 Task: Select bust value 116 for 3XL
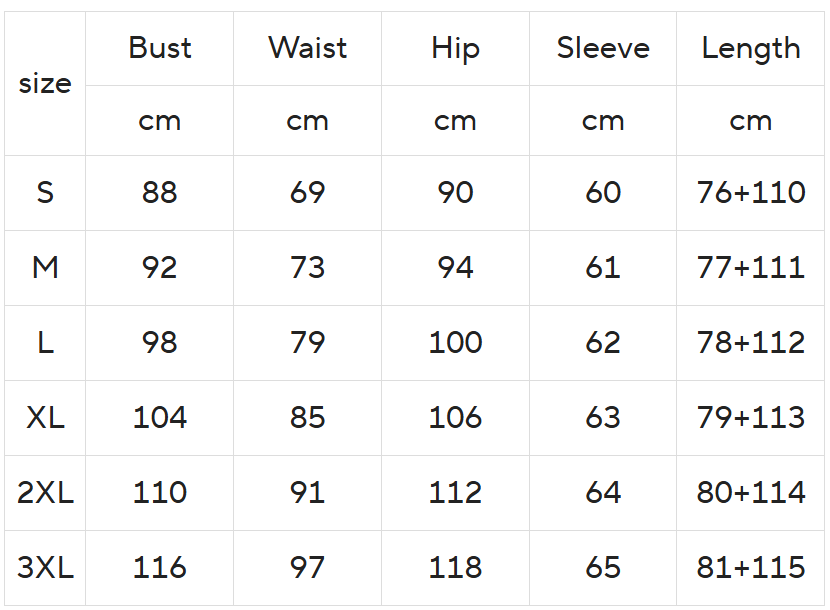160,567
